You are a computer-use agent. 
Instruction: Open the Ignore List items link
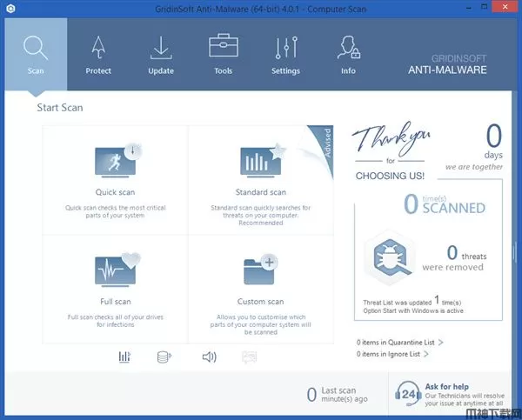[388, 354]
